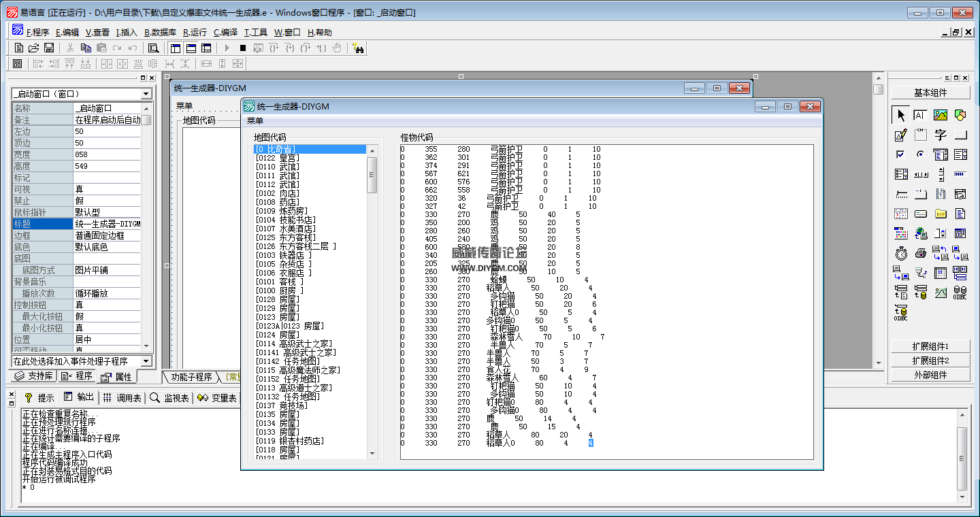Select '[0109 炼药房]' in the map list

point(281,211)
